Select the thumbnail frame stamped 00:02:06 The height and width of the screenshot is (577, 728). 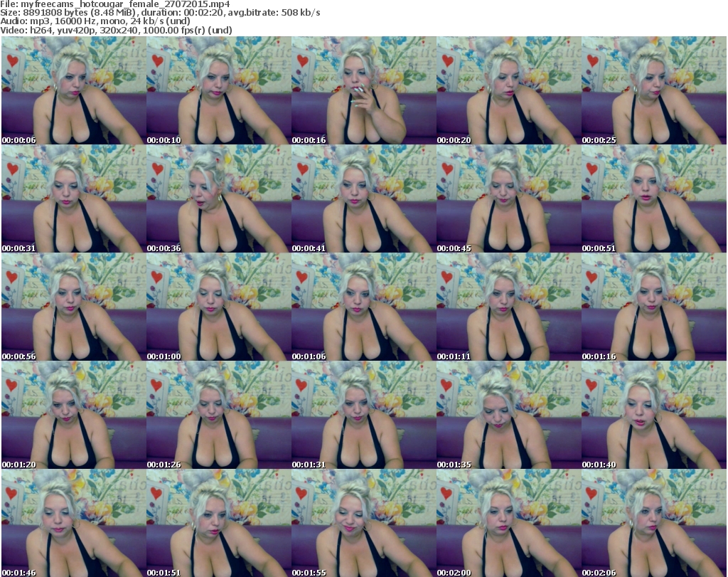point(653,523)
